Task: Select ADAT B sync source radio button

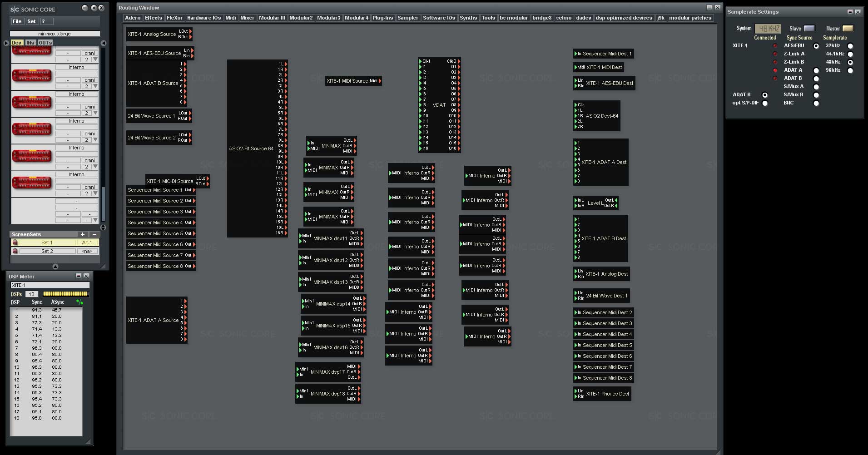Action: pyautogui.click(x=816, y=79)
